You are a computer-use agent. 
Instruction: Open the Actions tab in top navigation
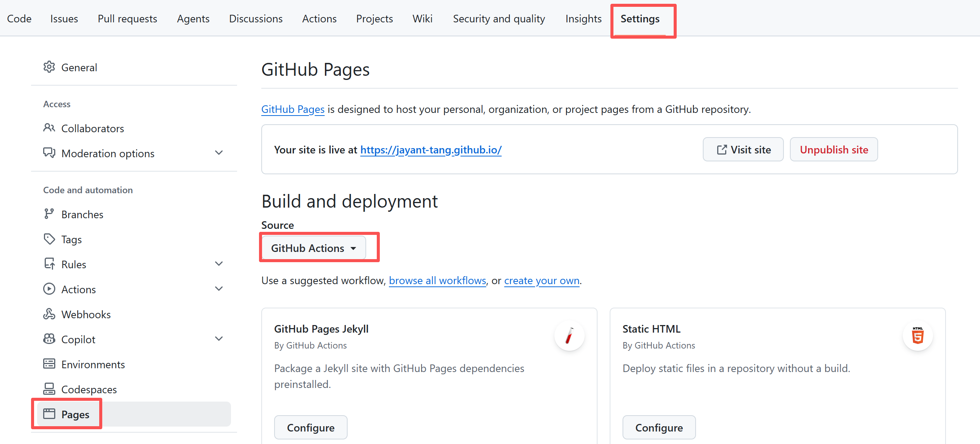click(x=320, y=19)
